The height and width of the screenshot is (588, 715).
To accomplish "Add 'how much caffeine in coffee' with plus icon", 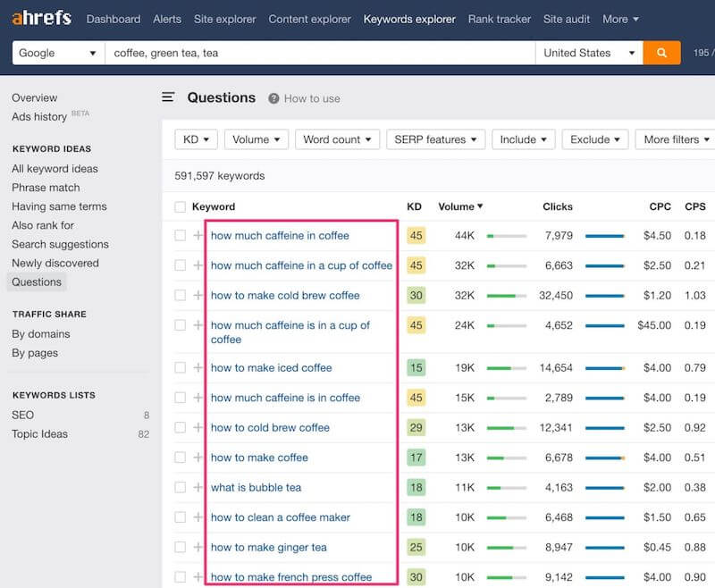I will 198,236.
